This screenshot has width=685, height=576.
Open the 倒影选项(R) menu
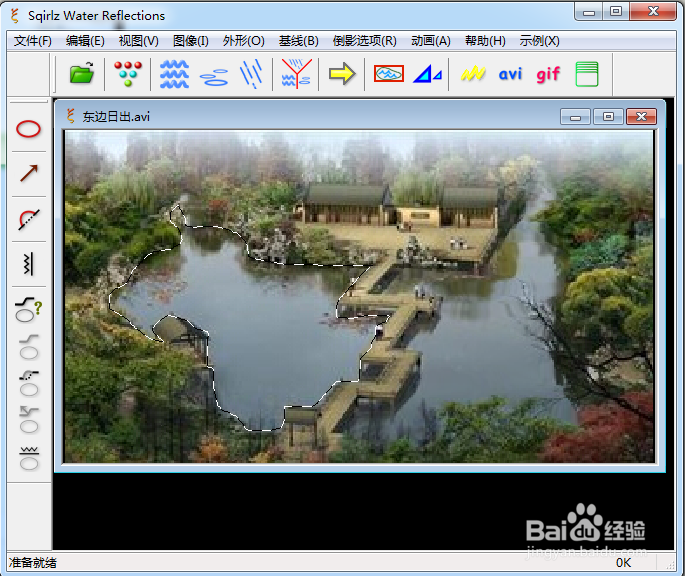[365, 41]
